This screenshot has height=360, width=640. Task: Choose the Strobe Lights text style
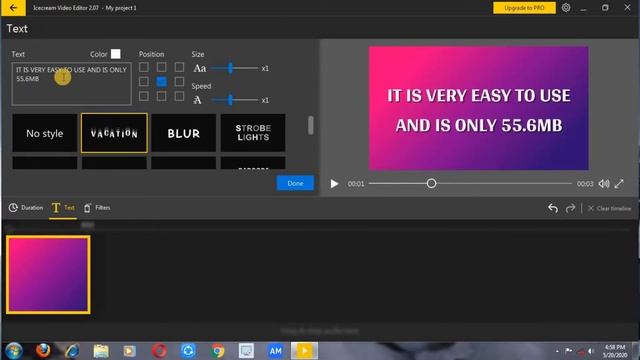(x=253, y=133)
